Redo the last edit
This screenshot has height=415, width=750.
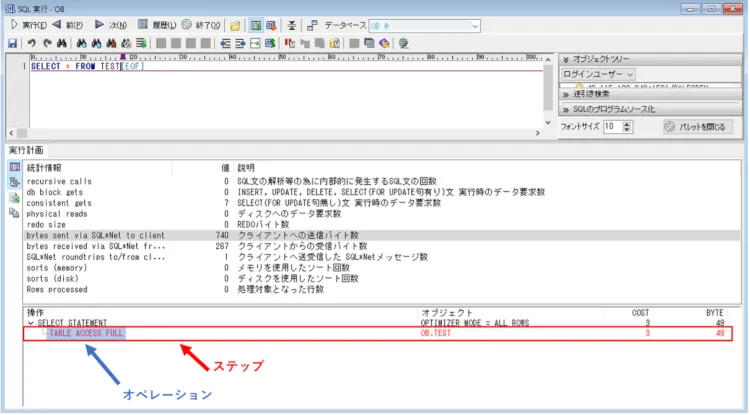pos(47,44)
